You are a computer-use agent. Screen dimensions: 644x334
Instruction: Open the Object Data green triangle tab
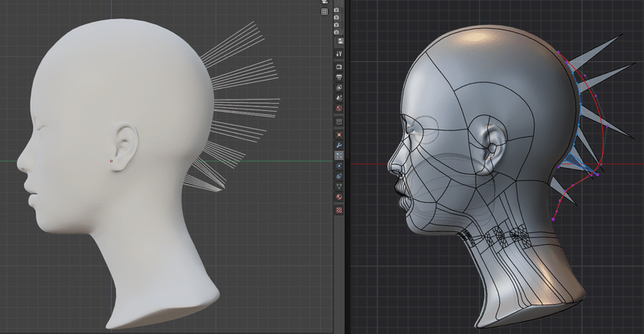pyautogui.click(x=339, y=187)
